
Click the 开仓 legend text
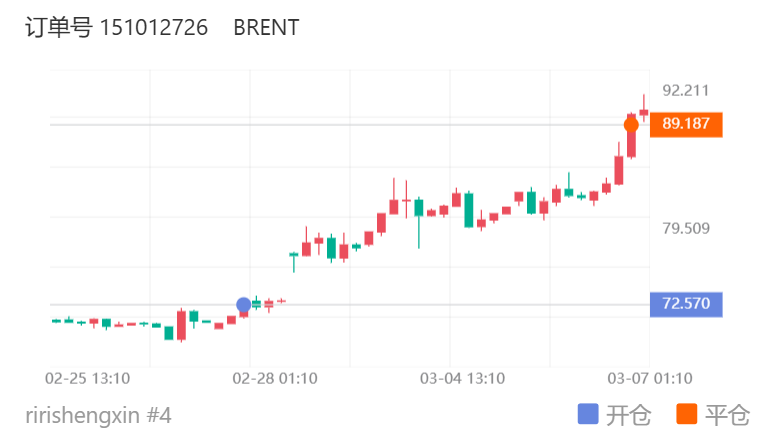[x=629, y=414]
